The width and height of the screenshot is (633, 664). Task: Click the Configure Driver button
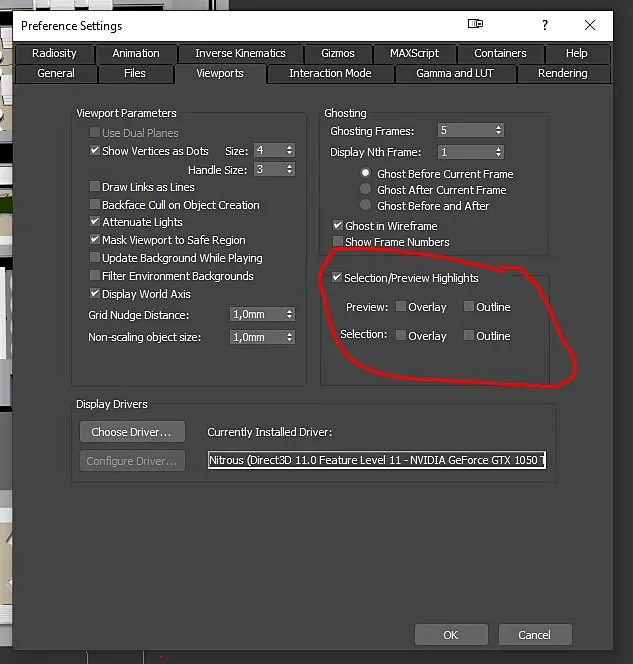coord(132,461)
